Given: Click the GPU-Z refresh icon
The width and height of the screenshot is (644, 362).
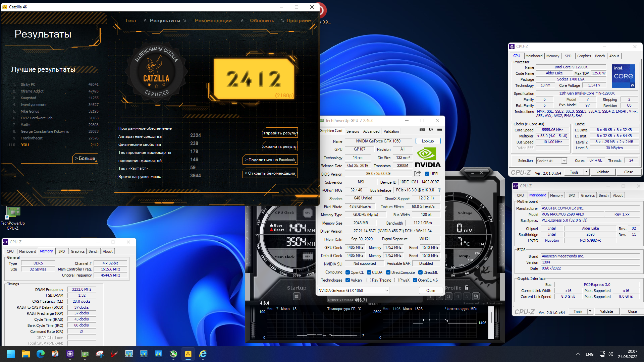Looking at the screenshot, I should (431, 129).
